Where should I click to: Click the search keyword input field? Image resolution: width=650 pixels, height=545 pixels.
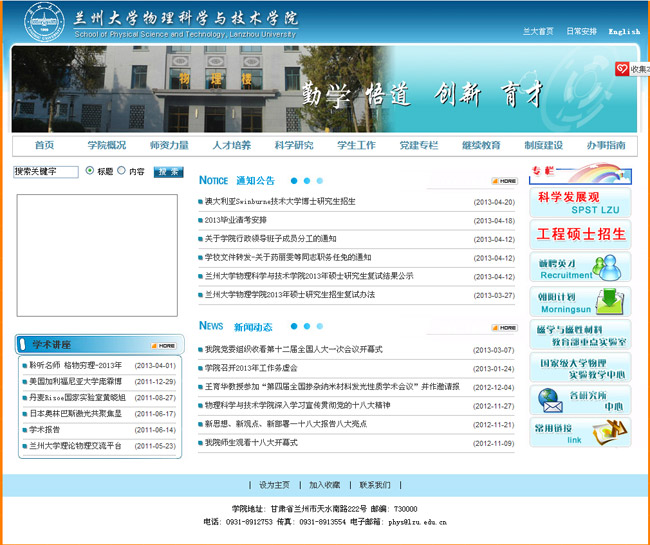[46, 172]
